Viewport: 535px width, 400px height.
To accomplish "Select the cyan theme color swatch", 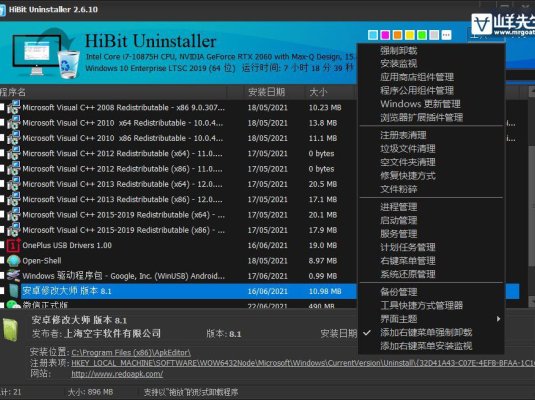I will tap(373, 35).
